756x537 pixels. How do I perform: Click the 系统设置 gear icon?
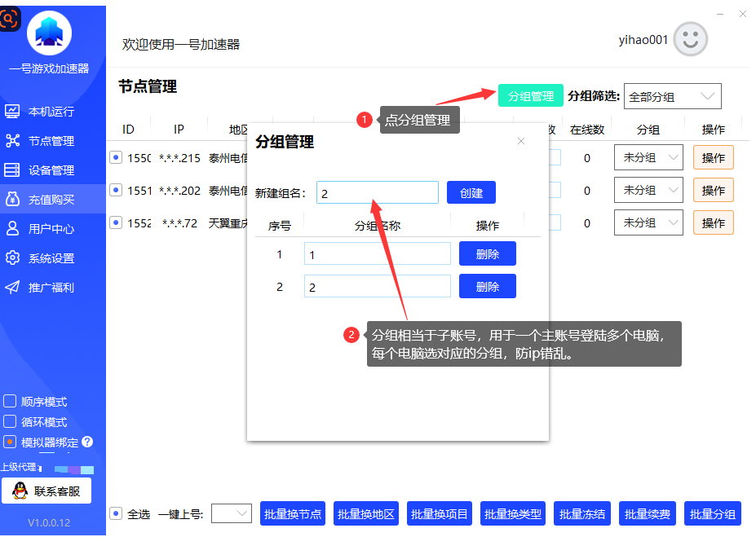[x=12, y=258]
